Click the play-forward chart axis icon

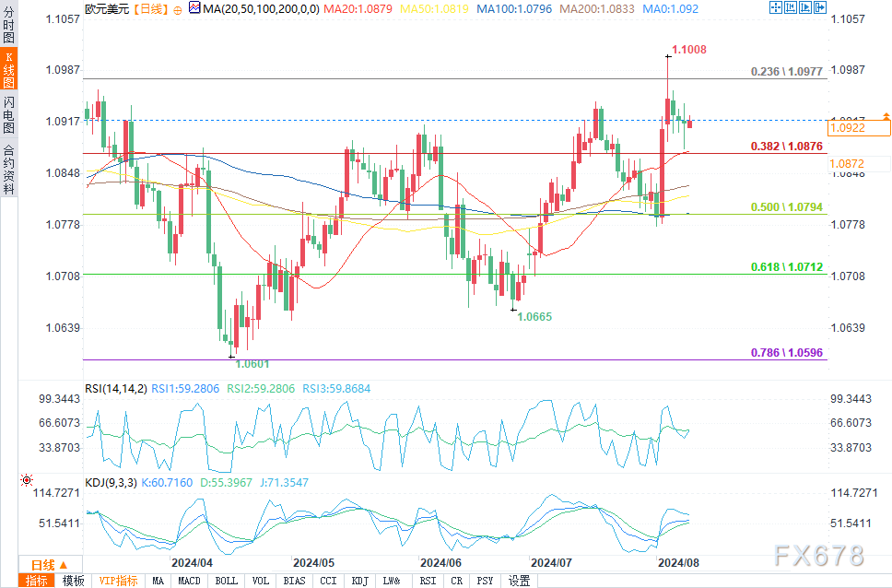pos(805,7)
